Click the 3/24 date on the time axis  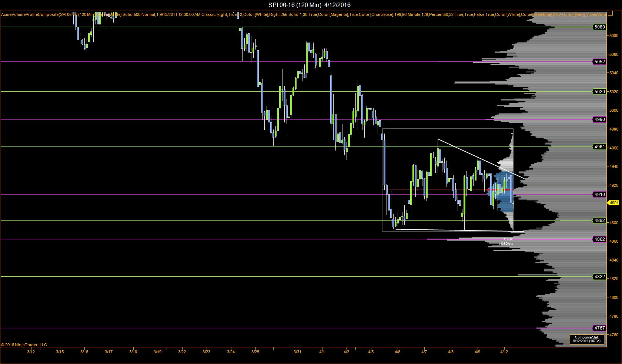pyautogui.click(x=231, y=352)
